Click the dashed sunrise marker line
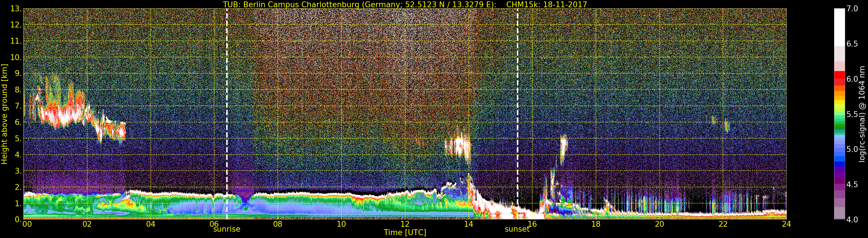 click(227, 114)
